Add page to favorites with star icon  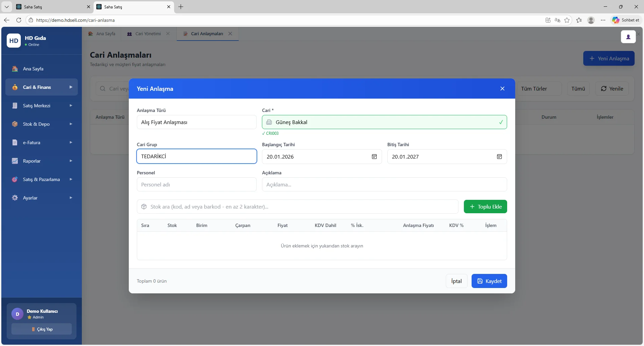pyautogui.click(x=567, y=20)
